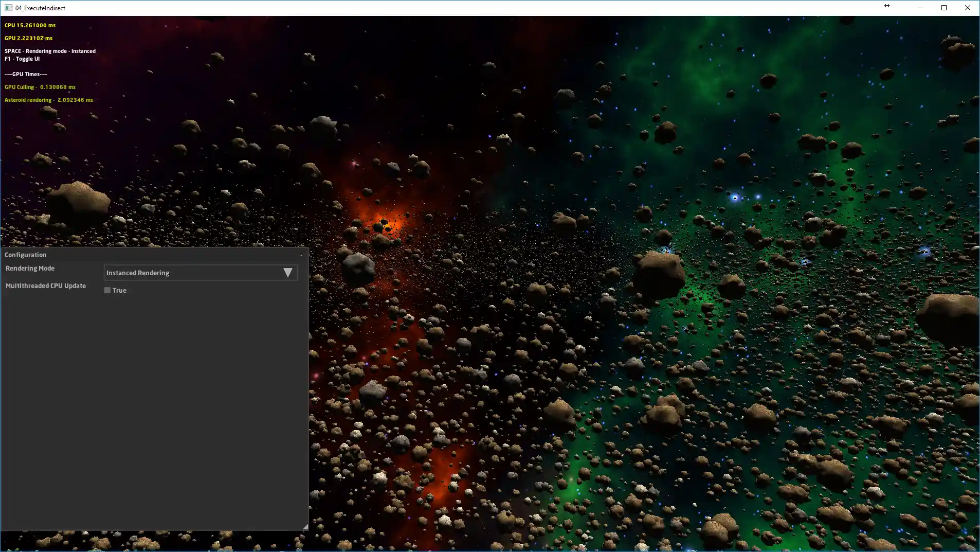This screenshot has height=552, width=980.
Task: Close the 04_ExecuteIndirect window
Action: [x=968, y=8]
